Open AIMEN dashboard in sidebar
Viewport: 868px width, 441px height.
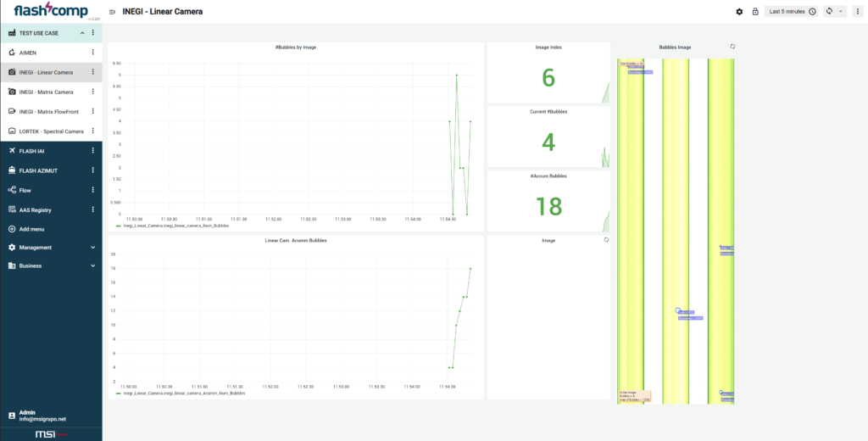click(29, 53)
